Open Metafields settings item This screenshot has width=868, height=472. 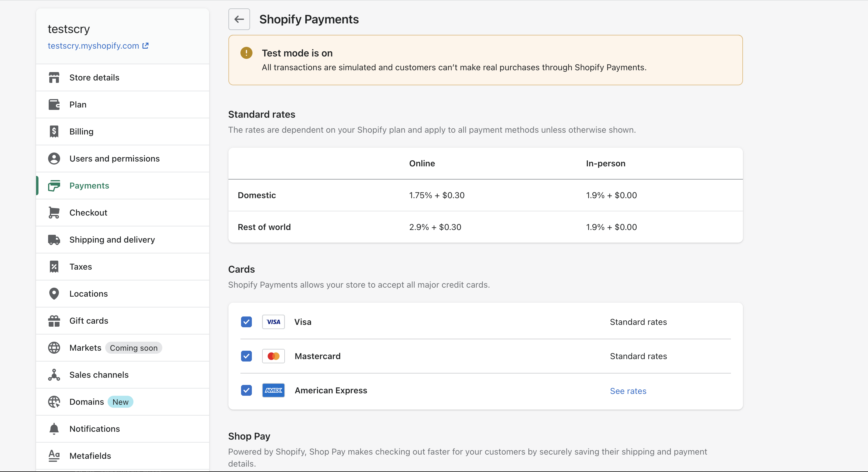coord(90,456)
